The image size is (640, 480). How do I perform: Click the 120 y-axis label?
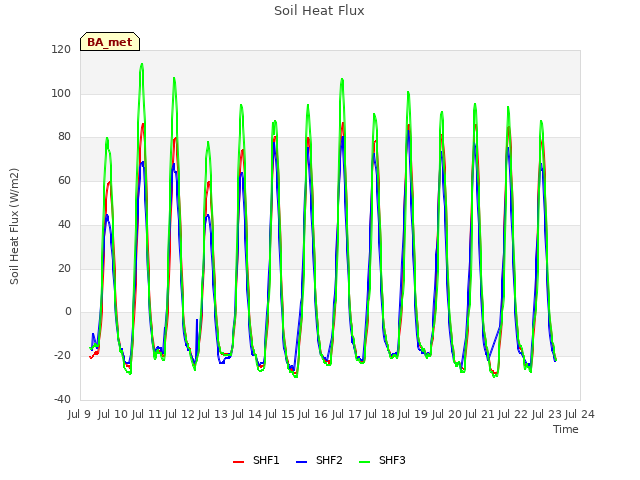[61, 49]
